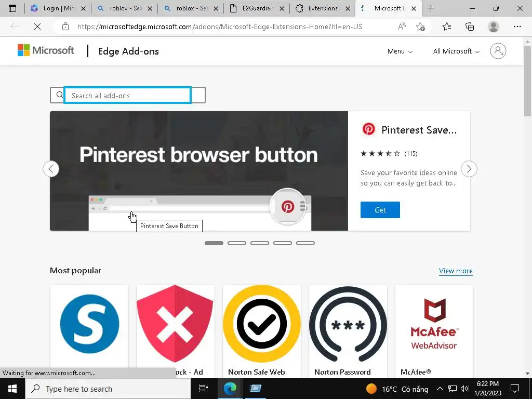
Task: Click the page vertical scrollbar
Action: tap(528, 81)
